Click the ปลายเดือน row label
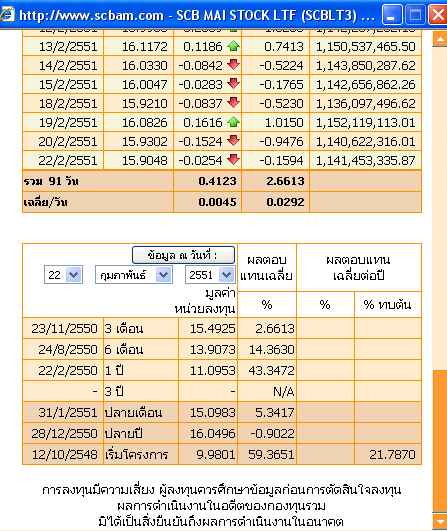This screenshot has height=531, width=447. click(x=133, y=412)
